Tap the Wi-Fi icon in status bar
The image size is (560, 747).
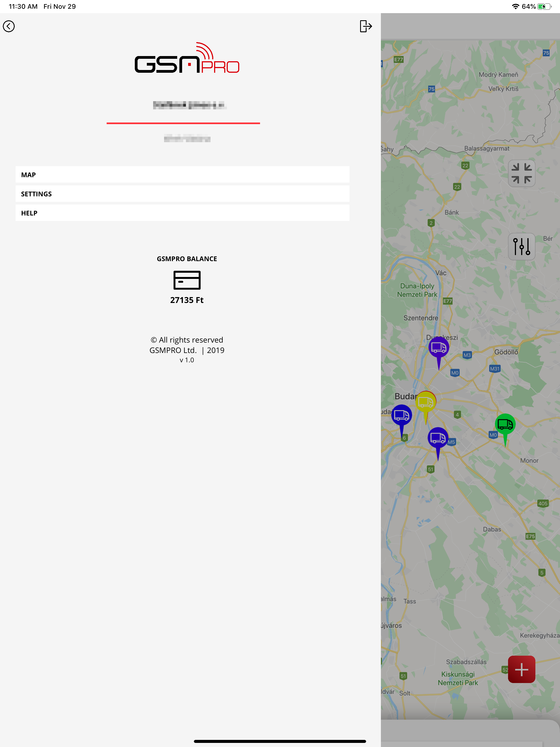(515, 6)
